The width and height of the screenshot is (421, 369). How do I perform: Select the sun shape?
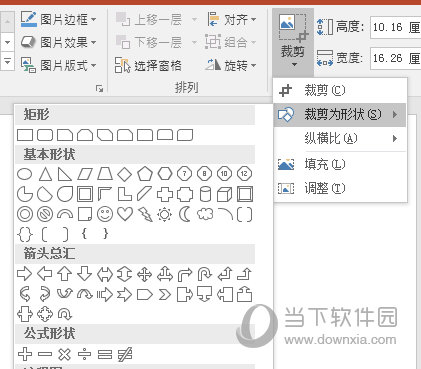[165, 214]
